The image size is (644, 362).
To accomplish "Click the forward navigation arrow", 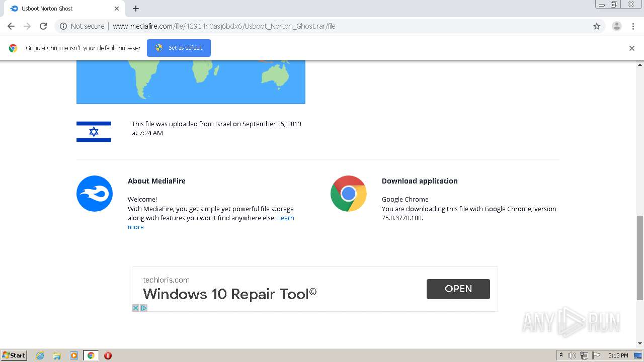I will (27, 26).
